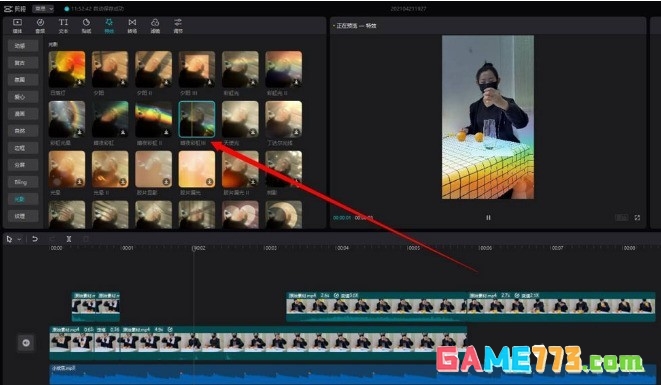Click the 剪映 app logo
The image size is (661, 385).
point(14,8)
